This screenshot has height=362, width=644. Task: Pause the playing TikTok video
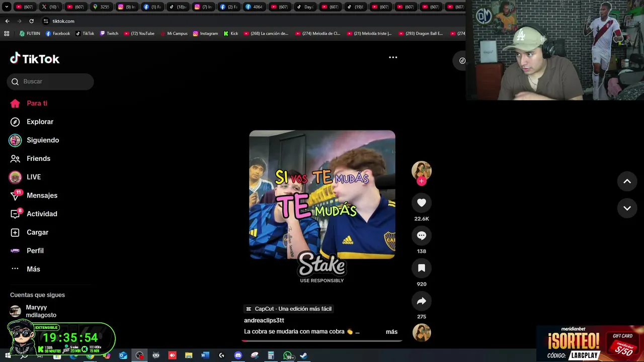tap(322, 195)
